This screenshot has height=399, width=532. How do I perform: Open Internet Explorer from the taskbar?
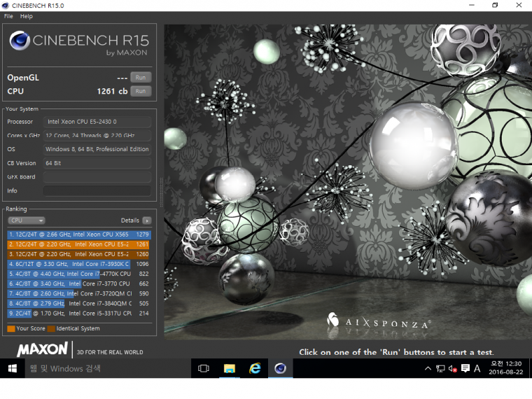pyautogui.click(x=255, y=368)
